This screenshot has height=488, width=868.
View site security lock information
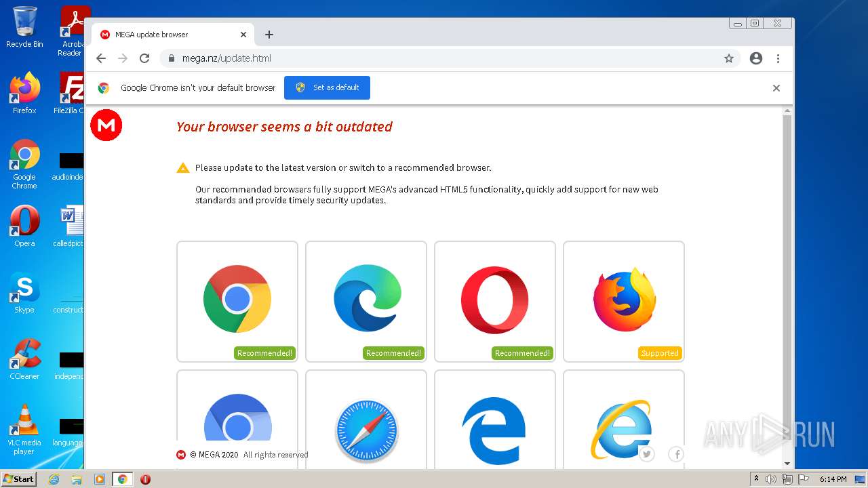click(x=172, y=58)
